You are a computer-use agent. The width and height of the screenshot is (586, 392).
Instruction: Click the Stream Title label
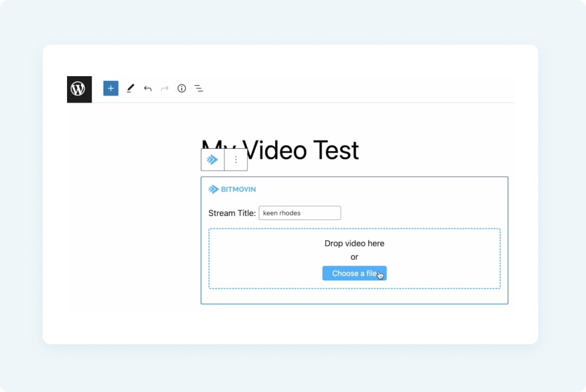point(232,213)
